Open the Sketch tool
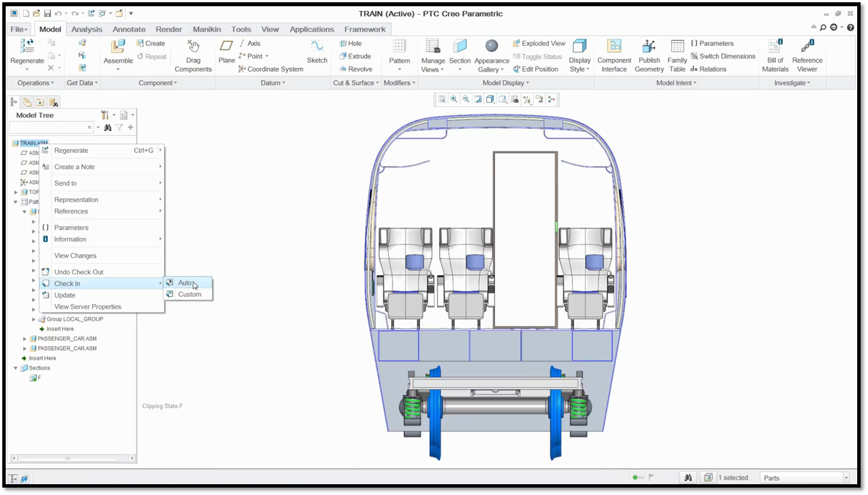 tap(317, 51)
